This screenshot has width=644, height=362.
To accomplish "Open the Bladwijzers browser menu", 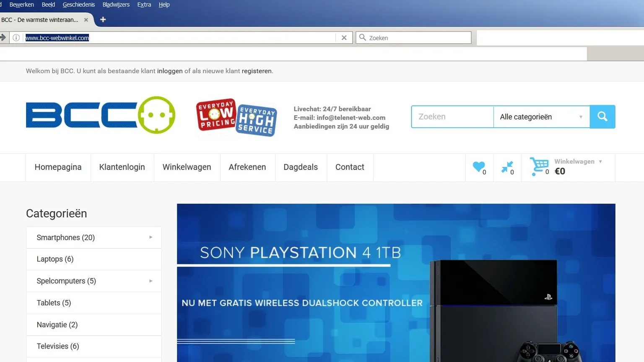I will click(x=116, y=5).
